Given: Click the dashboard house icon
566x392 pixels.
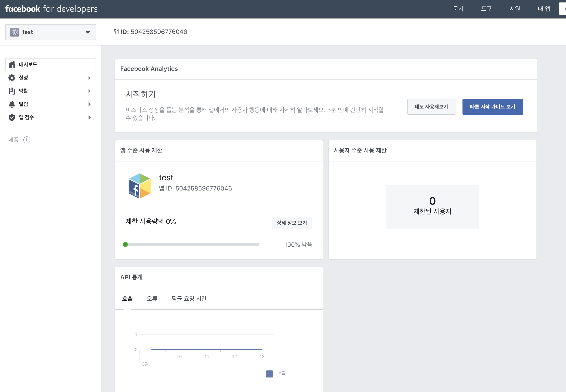Looking at the screenshot, I should [12, 65].
